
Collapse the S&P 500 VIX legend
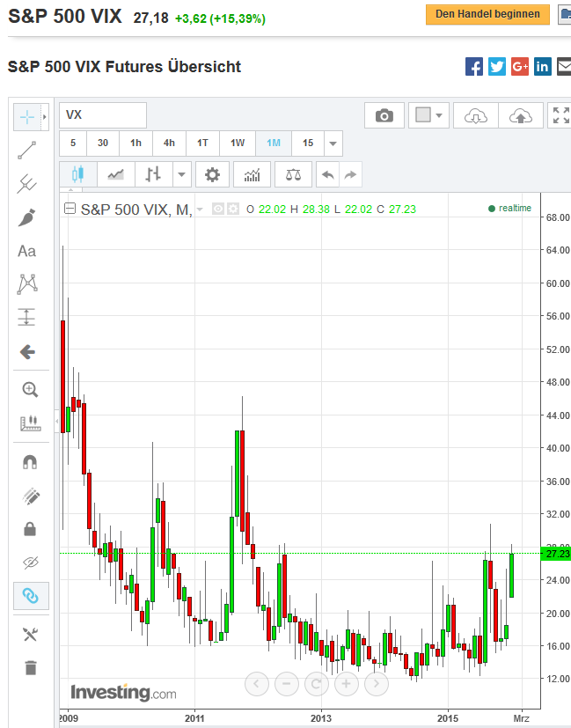pos(70,209)
